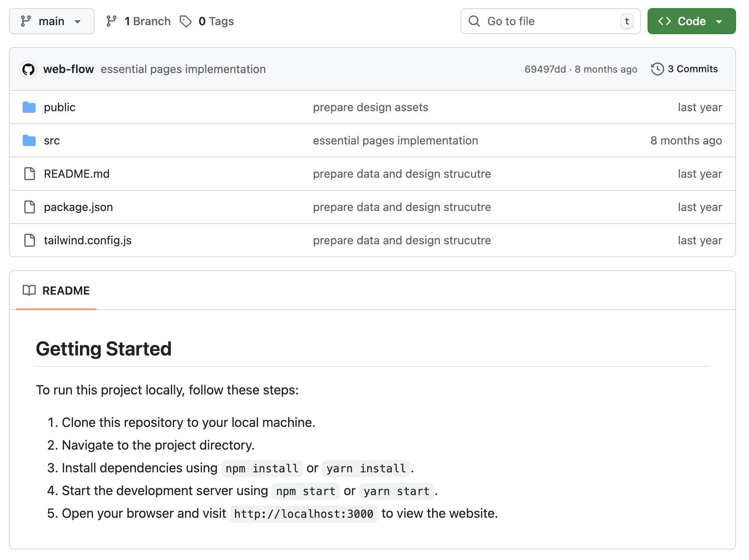Viewport: 749px width, 560px height.
Task: Expand the green Code dropdown button
Action: pos(691,22)
